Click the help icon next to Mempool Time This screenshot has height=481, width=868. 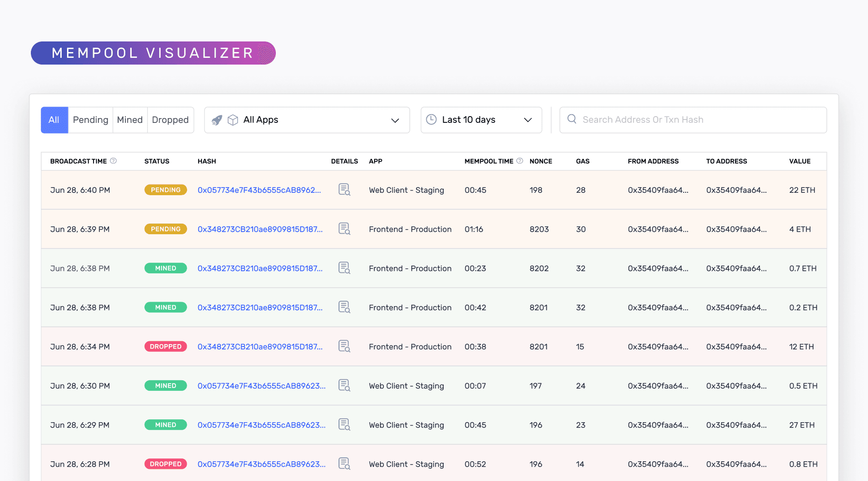[520, 160]
